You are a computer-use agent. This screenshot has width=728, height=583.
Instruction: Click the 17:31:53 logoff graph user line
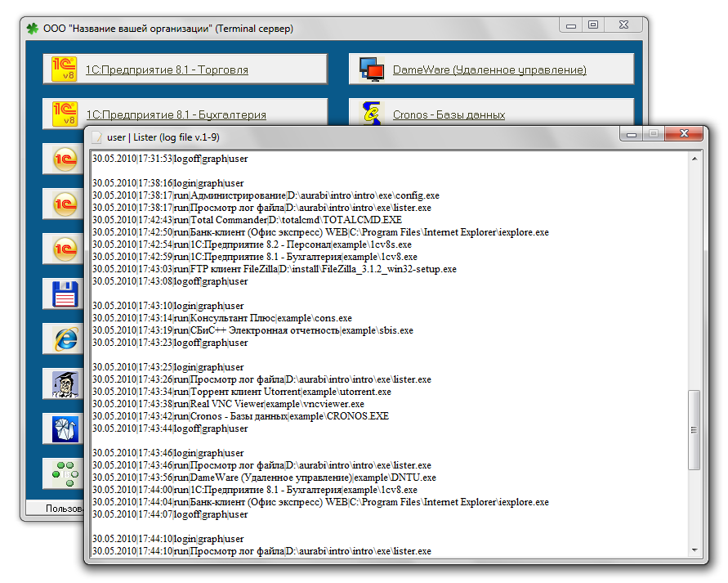(170, 159)
